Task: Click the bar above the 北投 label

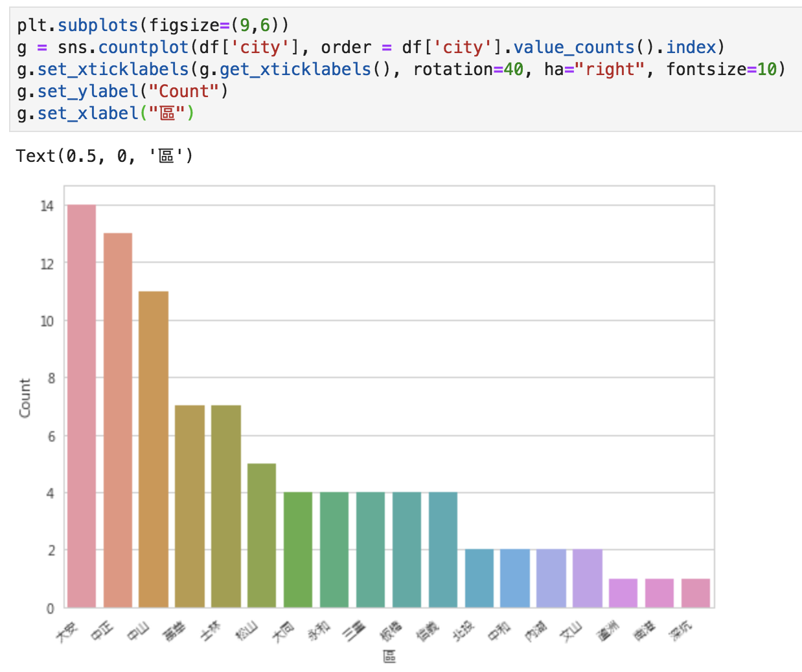Action: click(x=479, y=578)
